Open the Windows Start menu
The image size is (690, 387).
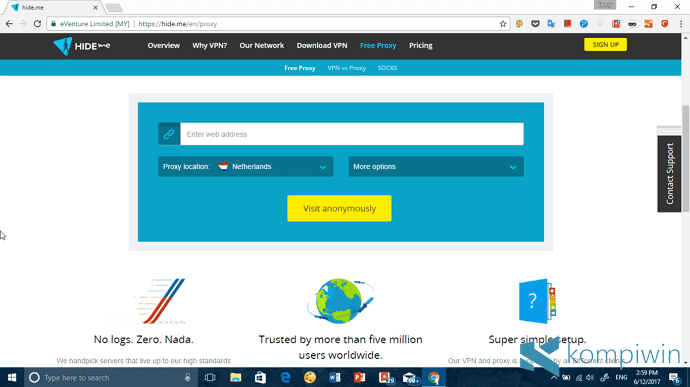(12, 377)
